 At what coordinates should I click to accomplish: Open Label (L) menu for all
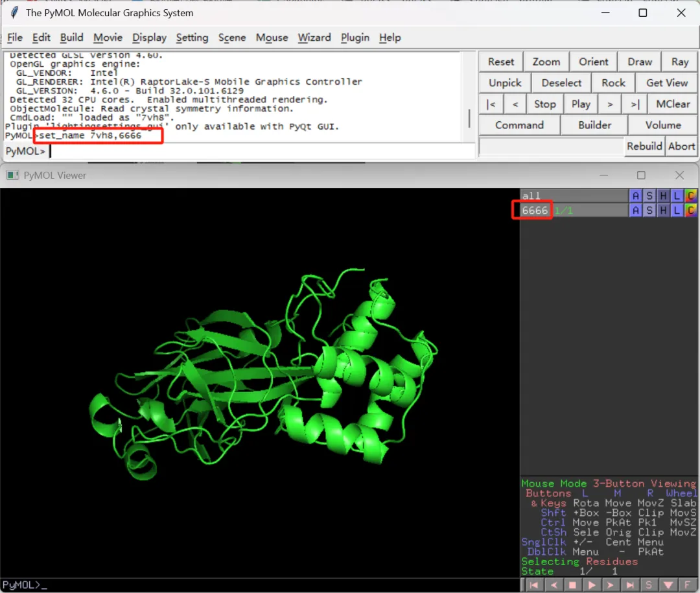coord(677,196)
